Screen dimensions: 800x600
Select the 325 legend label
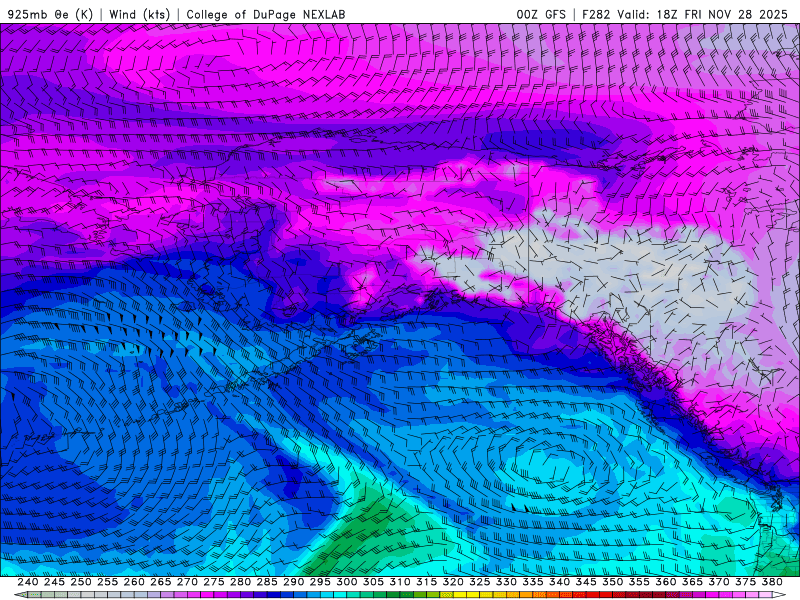480,582
